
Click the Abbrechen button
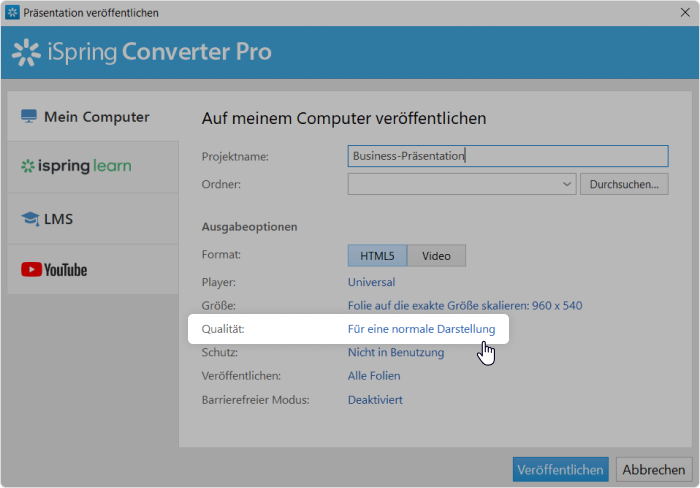click(x=654, y=469)
